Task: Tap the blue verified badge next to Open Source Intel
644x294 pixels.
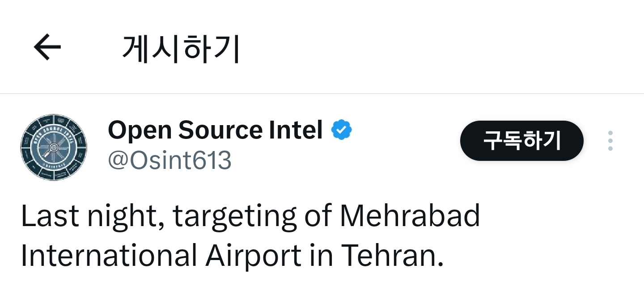Action: [x=341, y=129]
